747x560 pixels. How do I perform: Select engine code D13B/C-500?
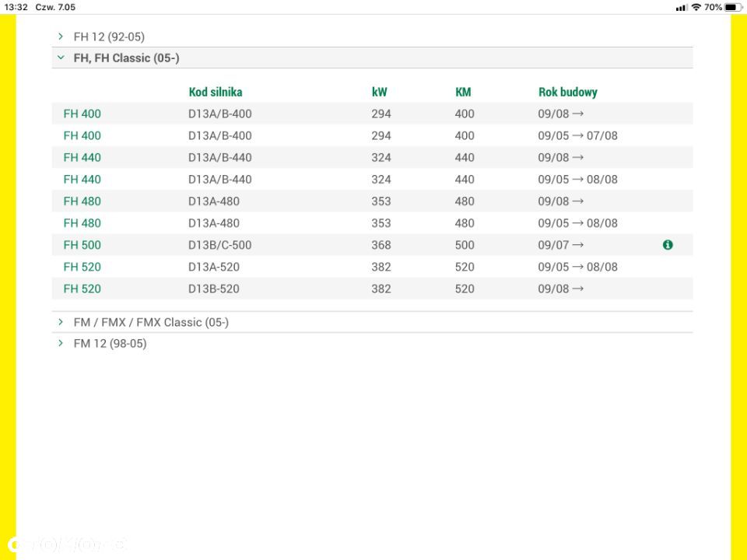point(219,245)
